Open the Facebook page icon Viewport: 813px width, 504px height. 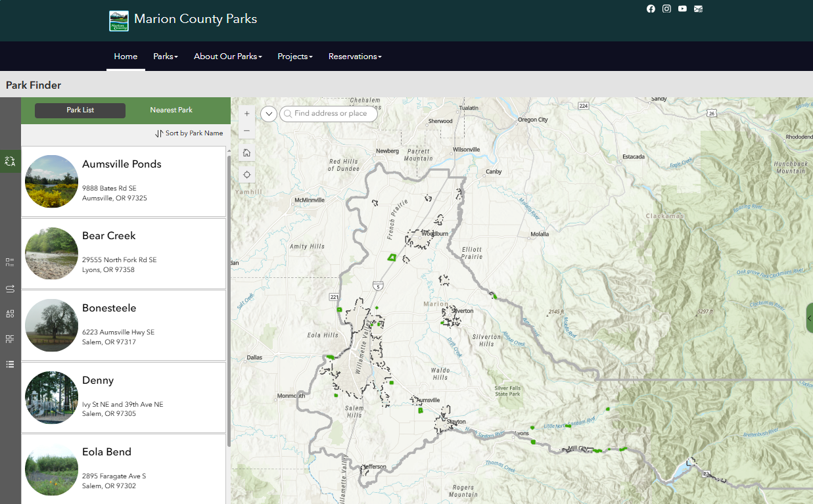pos(651,9)
